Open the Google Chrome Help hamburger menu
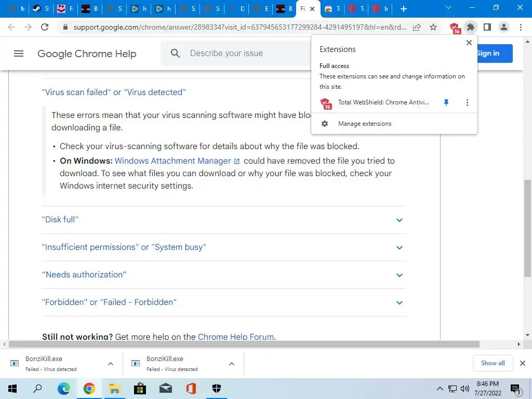 coord(19,54)
